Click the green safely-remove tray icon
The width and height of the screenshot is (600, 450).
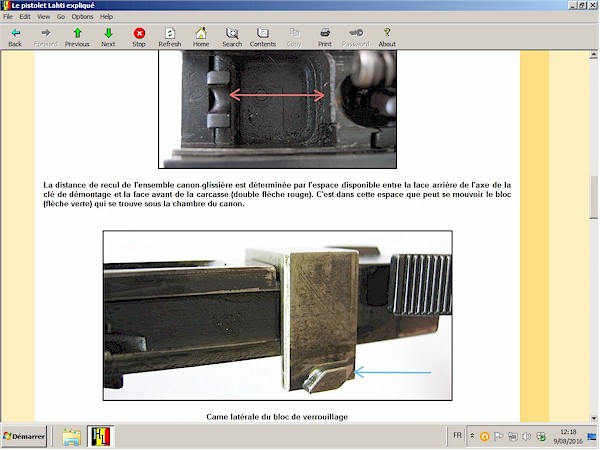[x=541, y=436]
